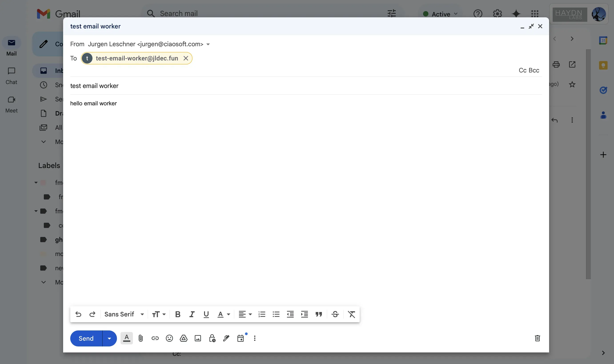
Task: Toggle confidential mode on the email
Action: pos(212,338)
